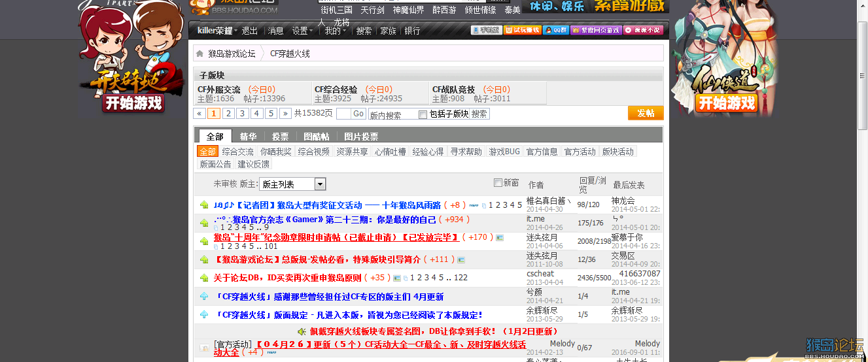Click the sticky icon beside 十周年纪念勋章 thread
This screenshot has height=362, width=868.
[204, 241]
